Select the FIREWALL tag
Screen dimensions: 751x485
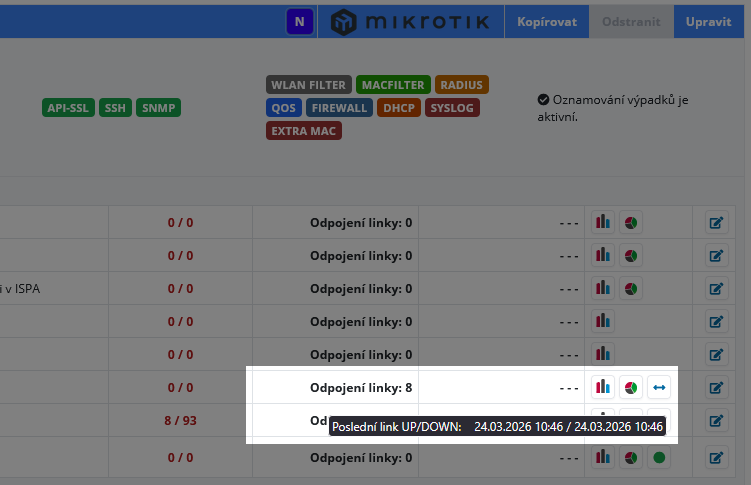point(341,108)
